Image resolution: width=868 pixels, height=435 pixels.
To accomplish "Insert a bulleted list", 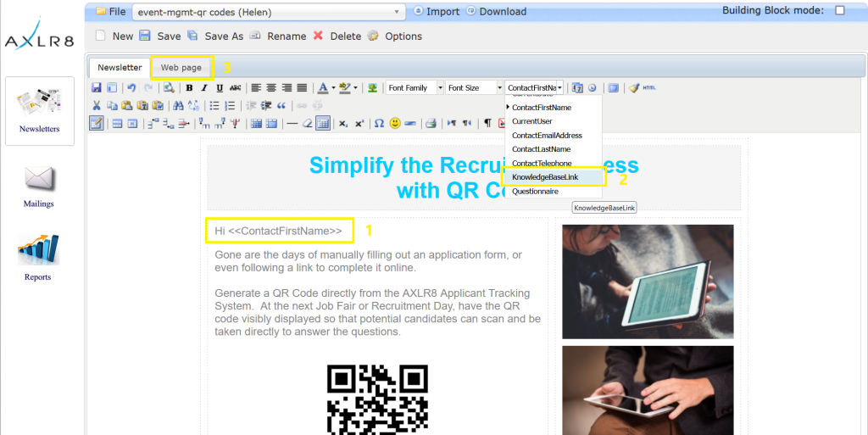I will coord(214,105).
